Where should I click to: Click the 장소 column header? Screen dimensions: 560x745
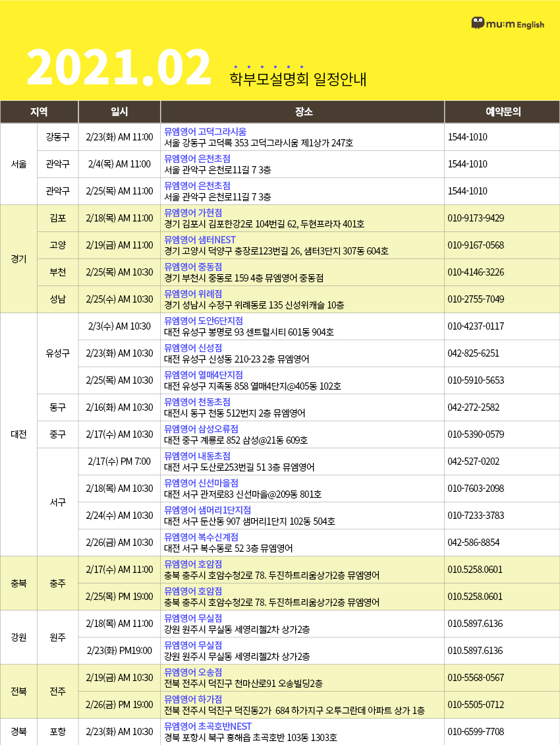tap(302, 112)
